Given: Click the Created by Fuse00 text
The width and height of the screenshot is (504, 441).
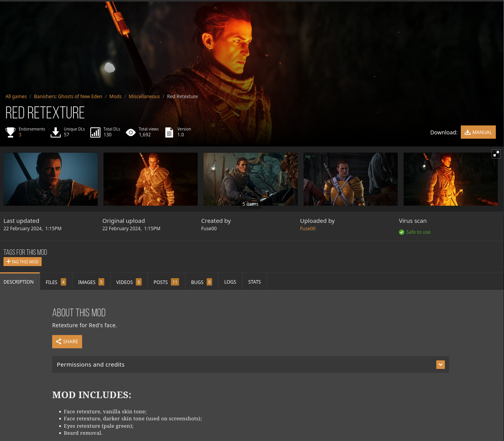Looking at the screenshot, I should tap(209, 229).
